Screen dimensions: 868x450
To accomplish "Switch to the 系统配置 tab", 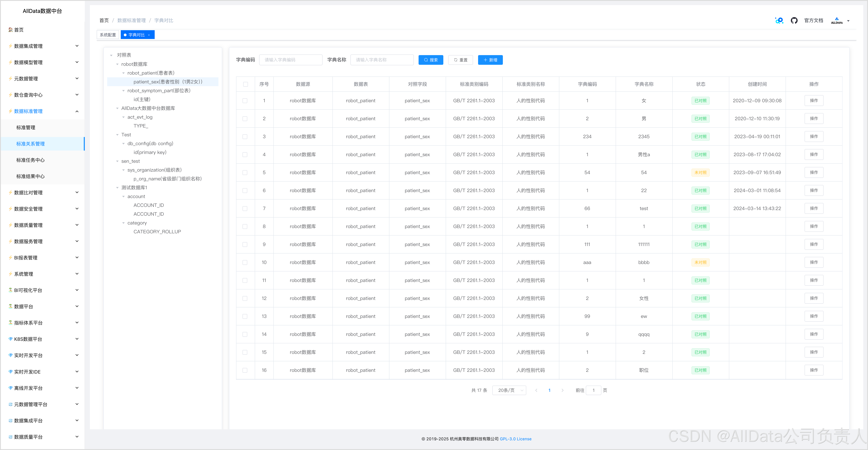I will (108, 35).
